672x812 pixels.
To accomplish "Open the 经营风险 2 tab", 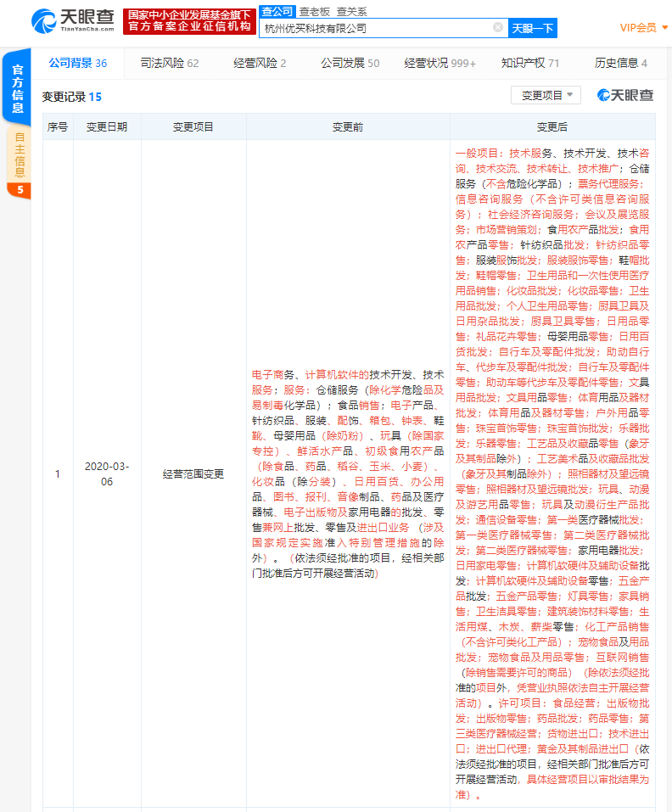I will pos(259,63).
